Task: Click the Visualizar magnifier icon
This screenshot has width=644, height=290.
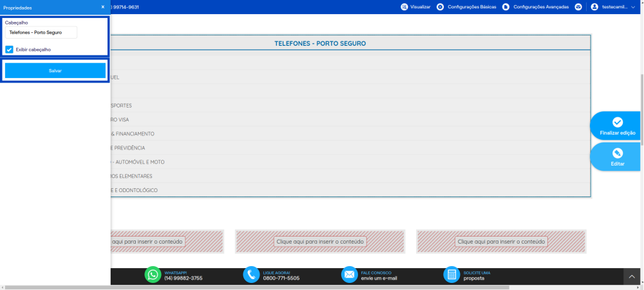Action: coord(404,7)
